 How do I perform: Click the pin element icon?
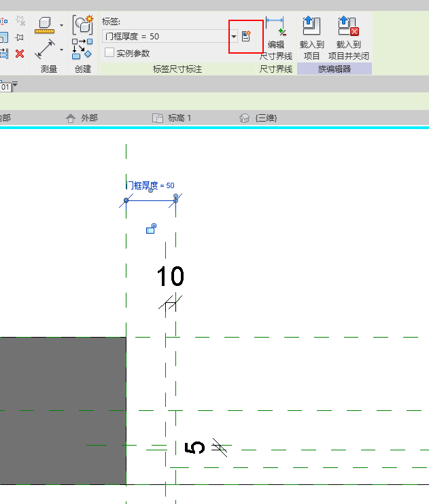coord(20,37)
